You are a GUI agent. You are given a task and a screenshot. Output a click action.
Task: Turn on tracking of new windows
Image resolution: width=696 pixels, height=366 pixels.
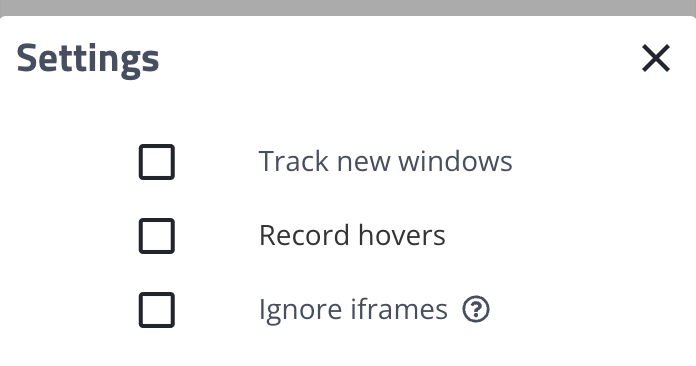(157, 162)
